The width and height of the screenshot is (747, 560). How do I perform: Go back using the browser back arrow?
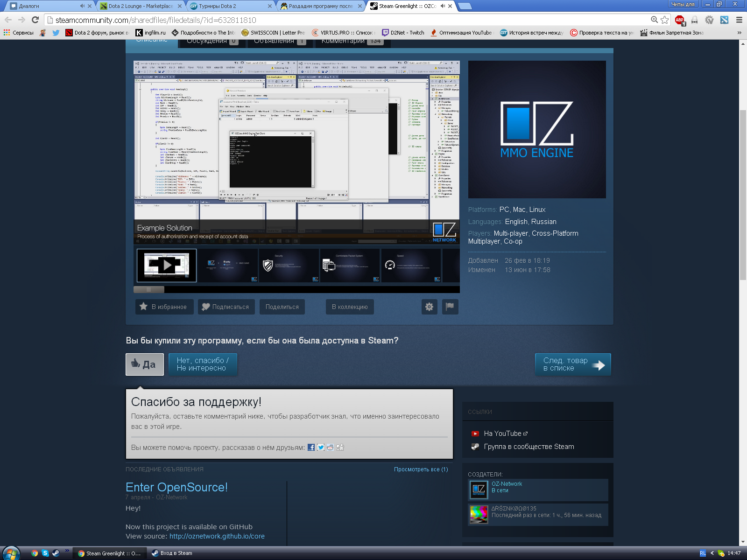(8, 20)
